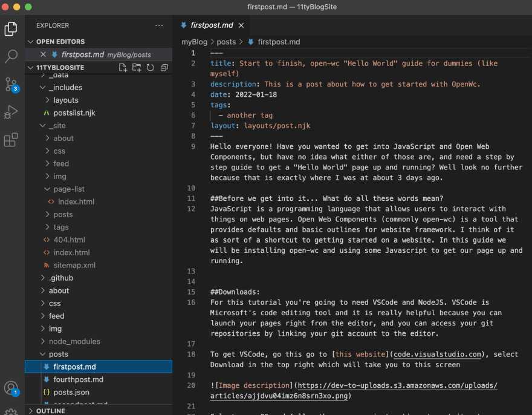532x415 pixels.
Task: Open the Search view in activity bar
Action: tap(11, 56)
